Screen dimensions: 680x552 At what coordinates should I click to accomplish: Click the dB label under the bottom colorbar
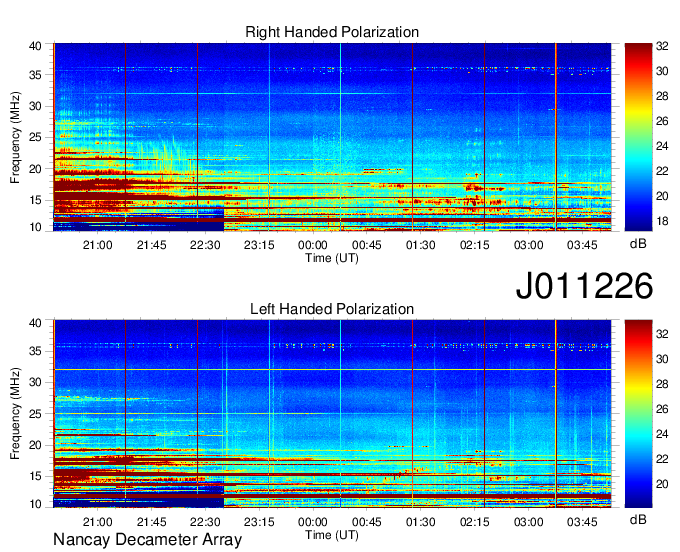pos(638,520)
